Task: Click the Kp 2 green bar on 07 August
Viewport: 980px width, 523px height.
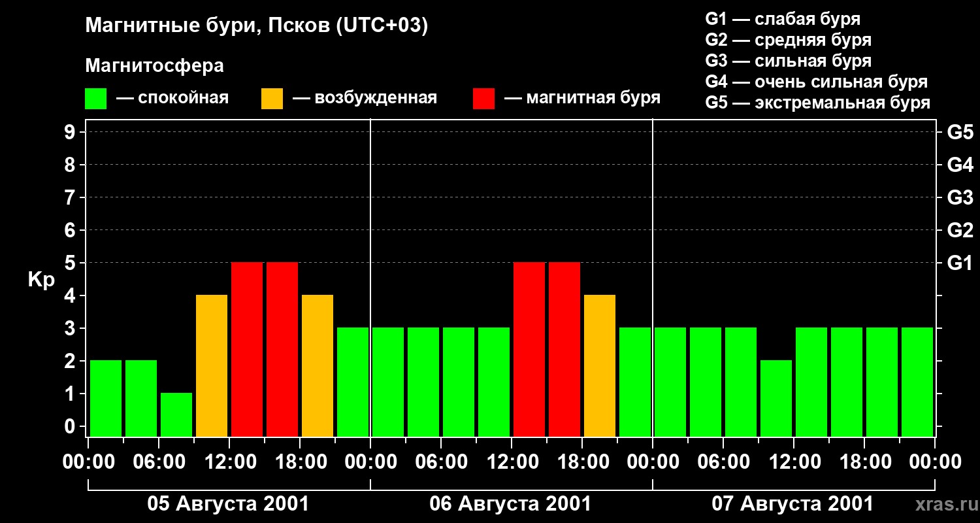Action: pyautogui.click(x=776, y=398)
